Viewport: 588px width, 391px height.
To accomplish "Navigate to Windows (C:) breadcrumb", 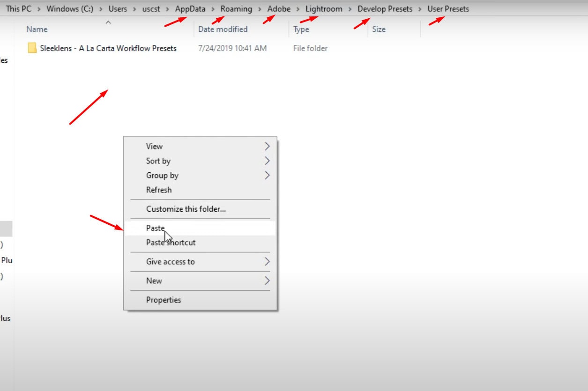I will pyautogui.click(x=70, y=9).
